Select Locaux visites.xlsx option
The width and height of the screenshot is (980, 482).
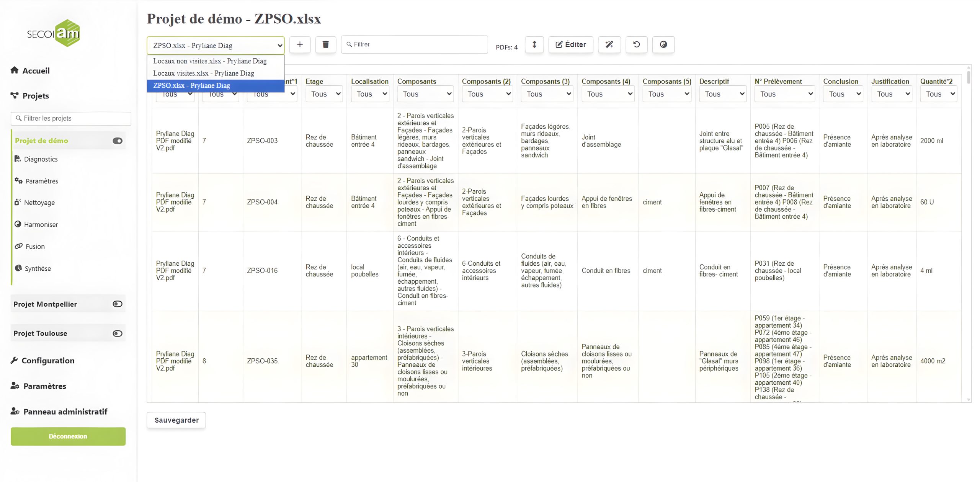coord(203,73)
